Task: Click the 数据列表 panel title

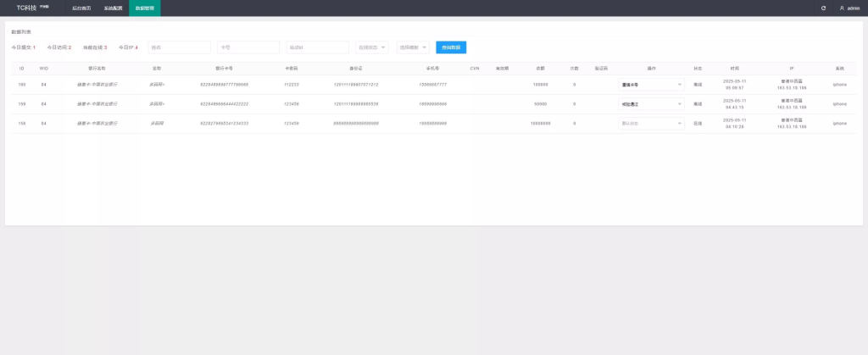Action: click(x=21, y=31)
